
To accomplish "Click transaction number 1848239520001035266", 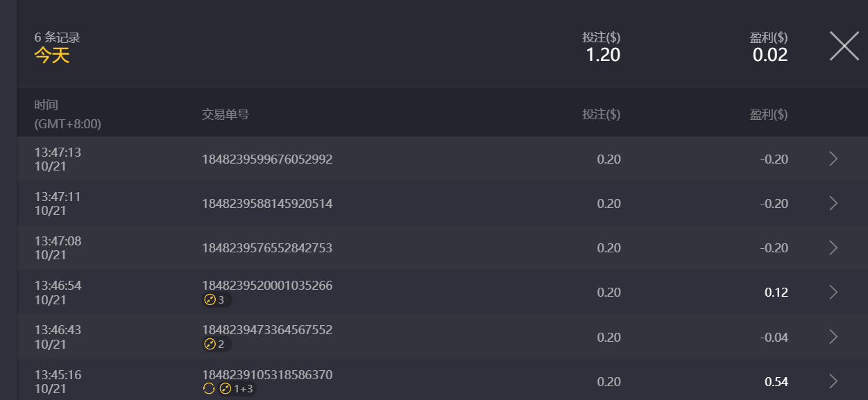I will pyautogui.click(x=267, y=286).
